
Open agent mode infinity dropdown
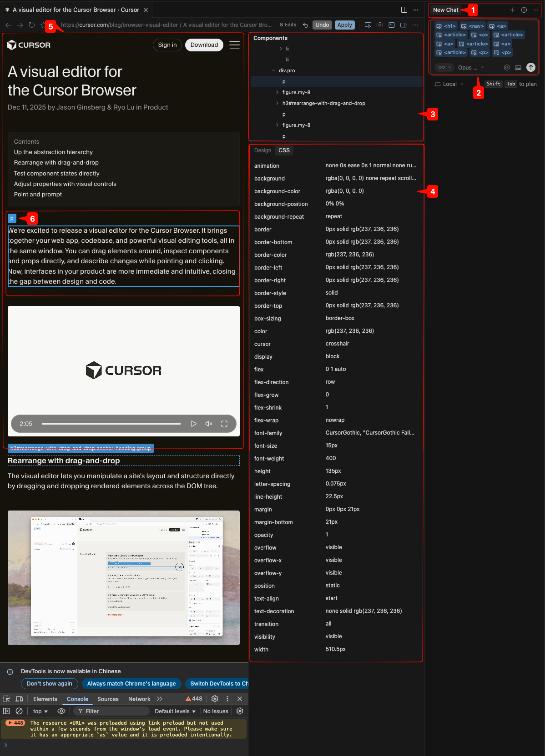(444, 67)
